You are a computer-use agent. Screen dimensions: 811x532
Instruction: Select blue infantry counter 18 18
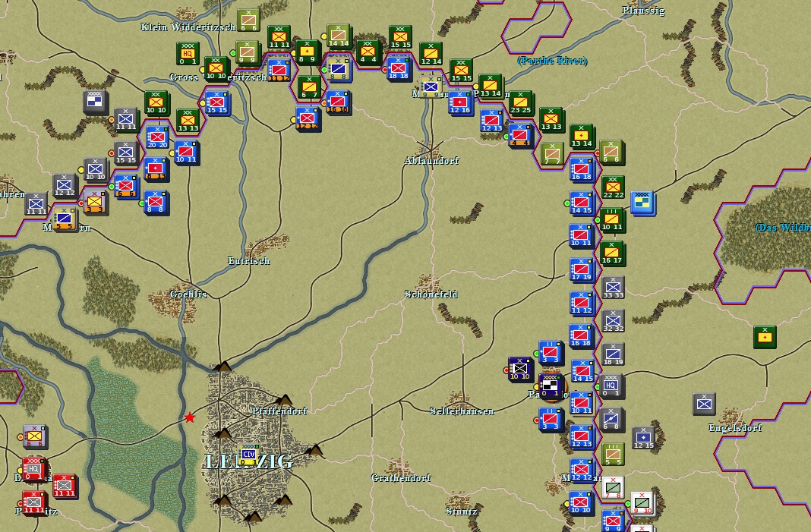[x=398, y=69]
